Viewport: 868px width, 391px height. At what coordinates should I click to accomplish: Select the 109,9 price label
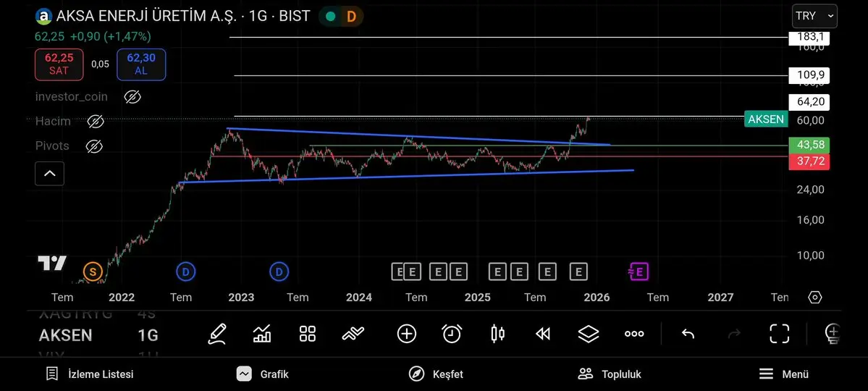click(810, 75)
